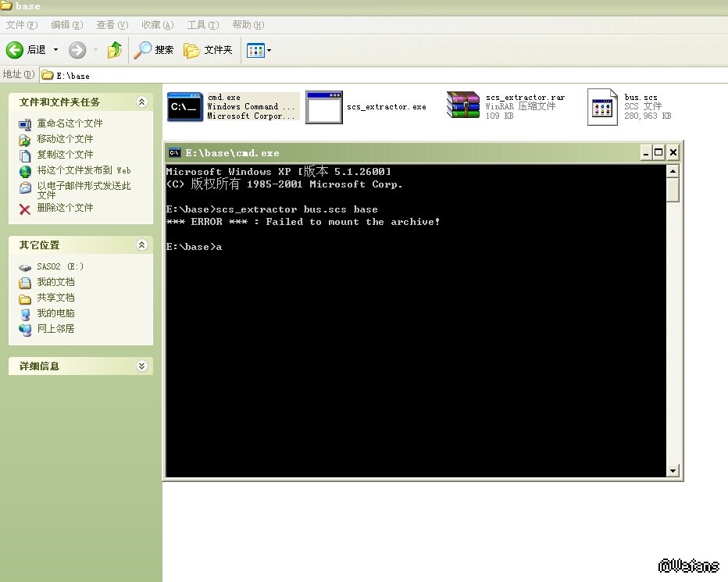Select the bus.scs file icon
728x582 pixels.
(x=601, y=107)
